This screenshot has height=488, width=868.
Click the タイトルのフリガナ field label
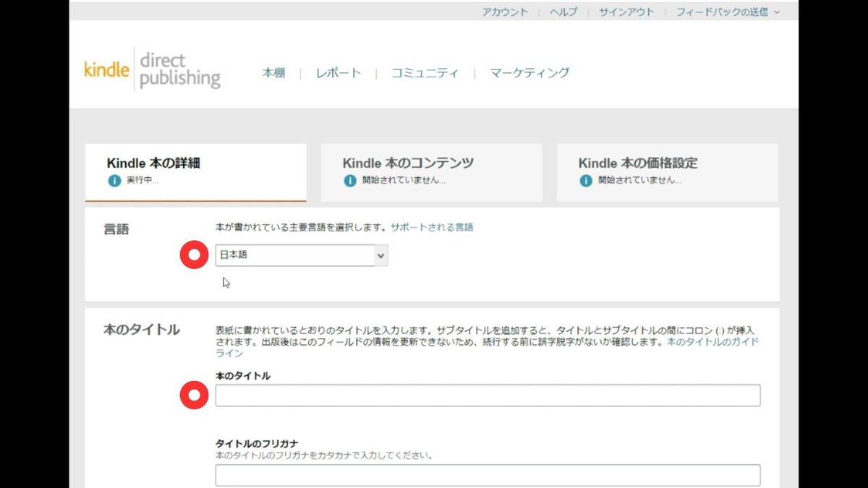coord(257,443)
